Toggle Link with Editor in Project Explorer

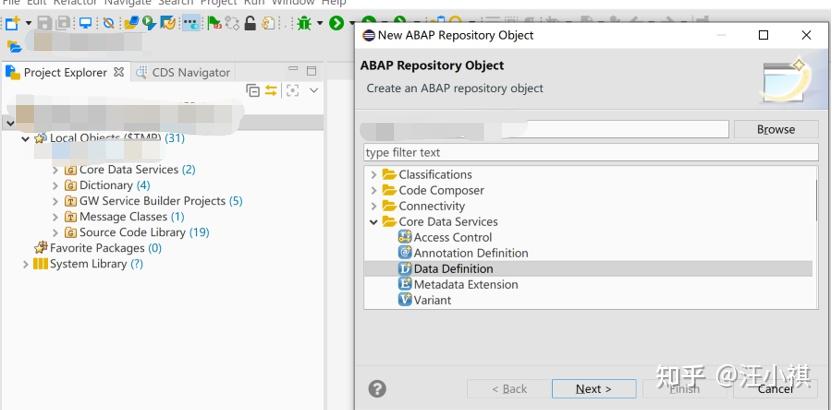(270, 90)
